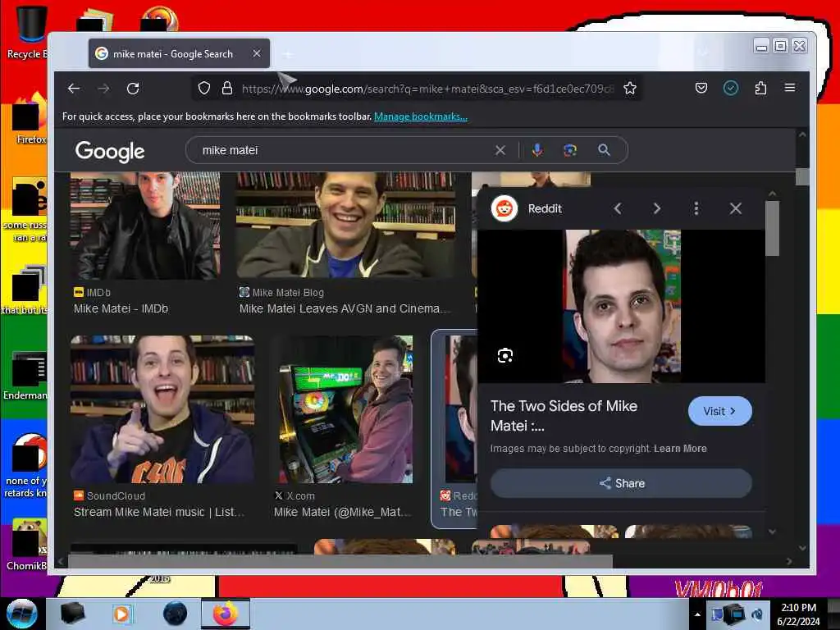
Task: Click the site padlock icon
Action: [x=227, y=88]
